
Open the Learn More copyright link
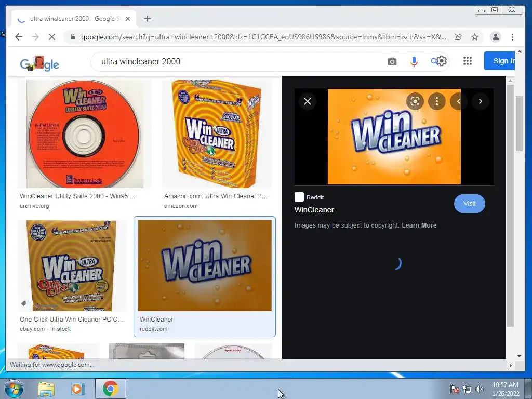point(419,225)
